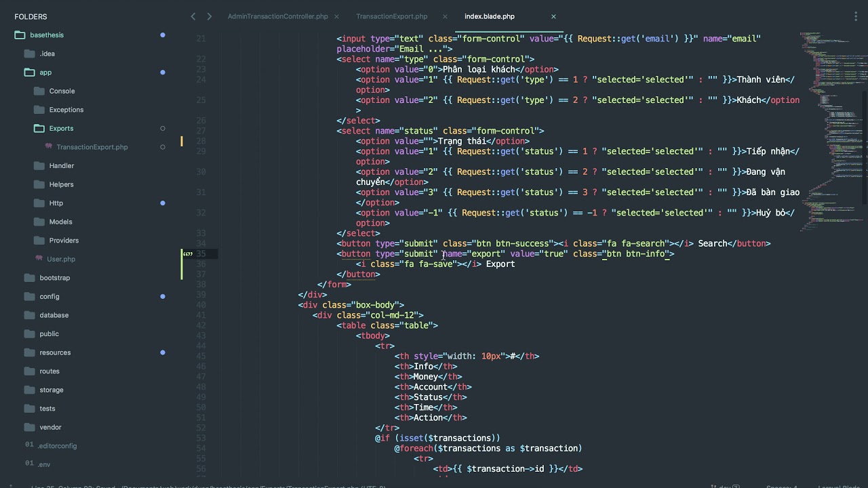Open the .editorconfig file

[x=58, y=446]
